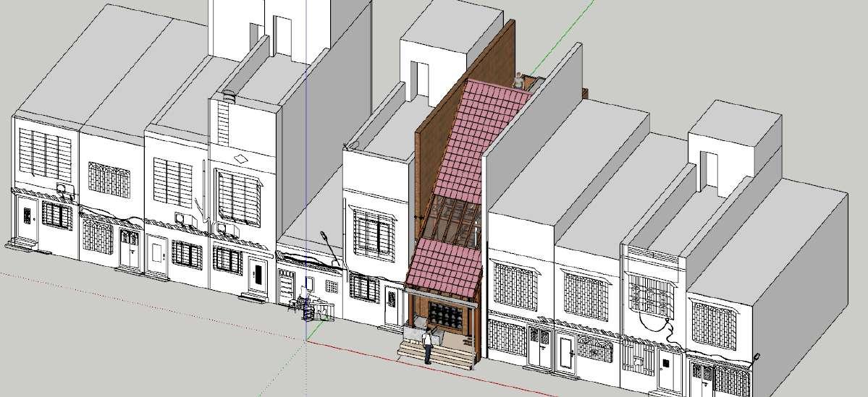Select the dark grid window above the steps

click(x=446, y=317)
